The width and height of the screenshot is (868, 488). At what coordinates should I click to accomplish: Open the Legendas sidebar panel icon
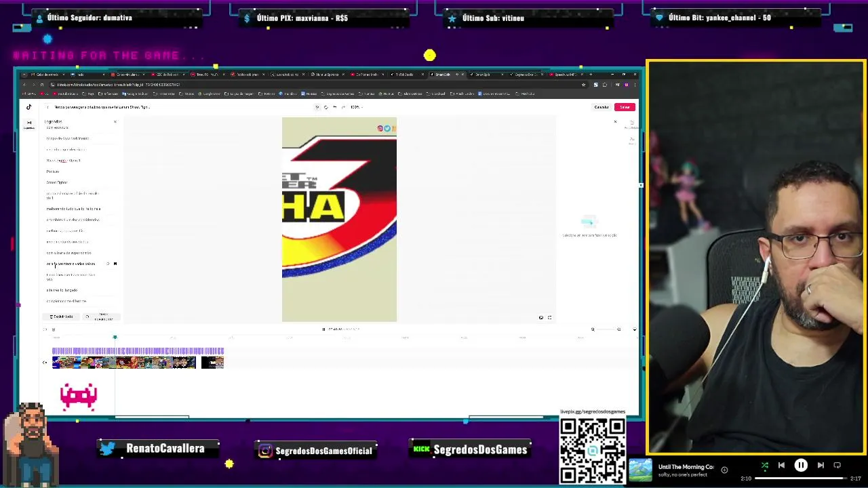point(28,124)
